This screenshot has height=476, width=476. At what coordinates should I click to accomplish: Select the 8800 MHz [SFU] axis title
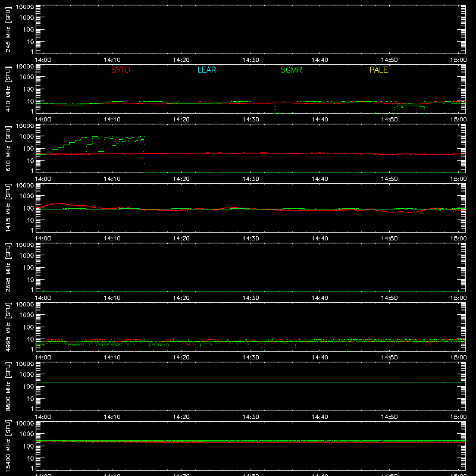pos(8,386)
